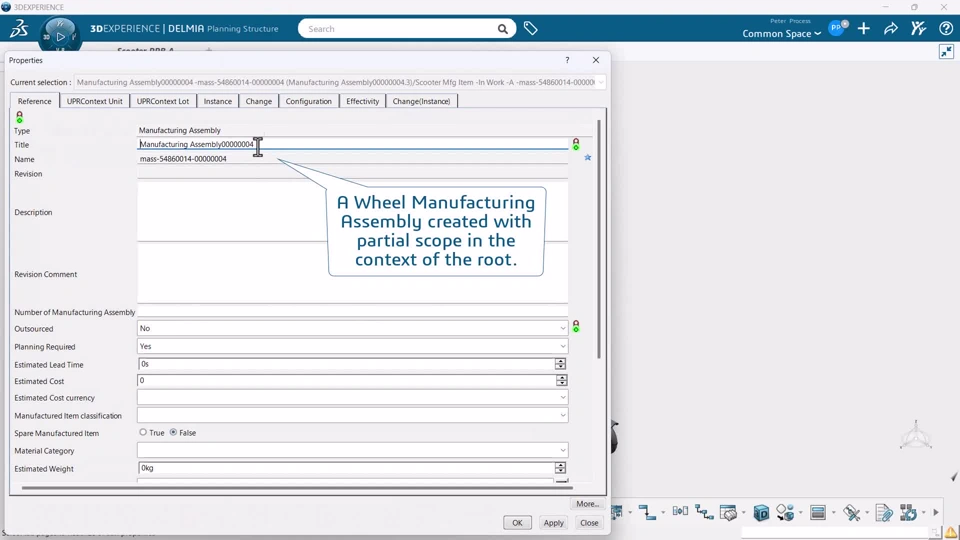Open the help question mark icon in top bar

(x=946, y=29)
